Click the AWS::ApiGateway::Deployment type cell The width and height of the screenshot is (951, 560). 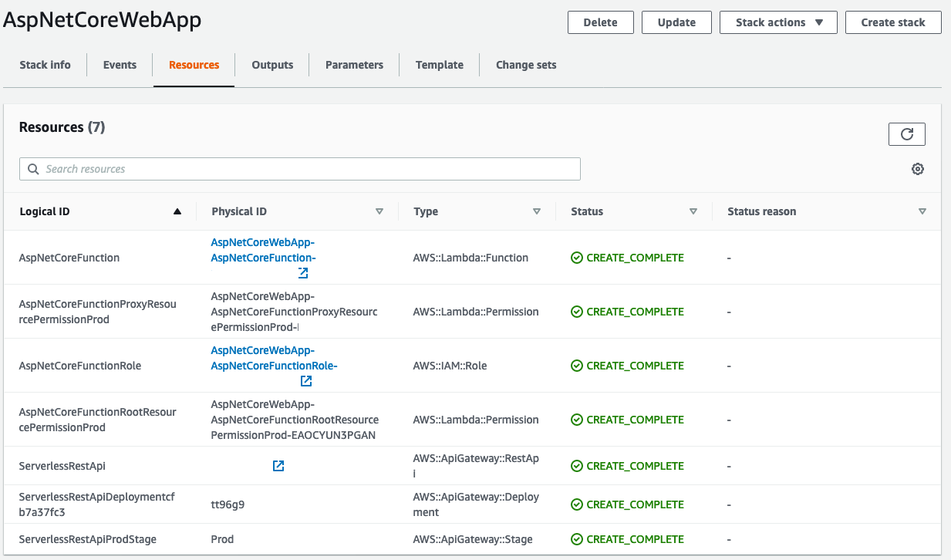tap(476, 504)
